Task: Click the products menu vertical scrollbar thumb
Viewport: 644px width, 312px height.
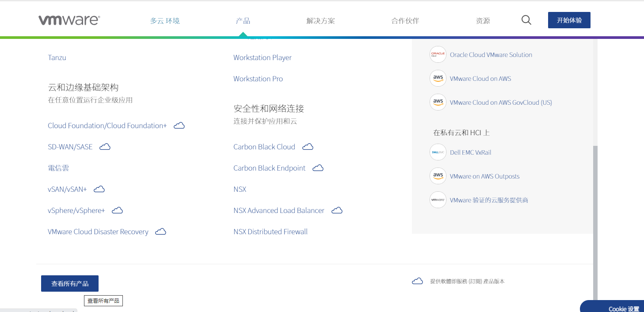Action: (595, 223)
